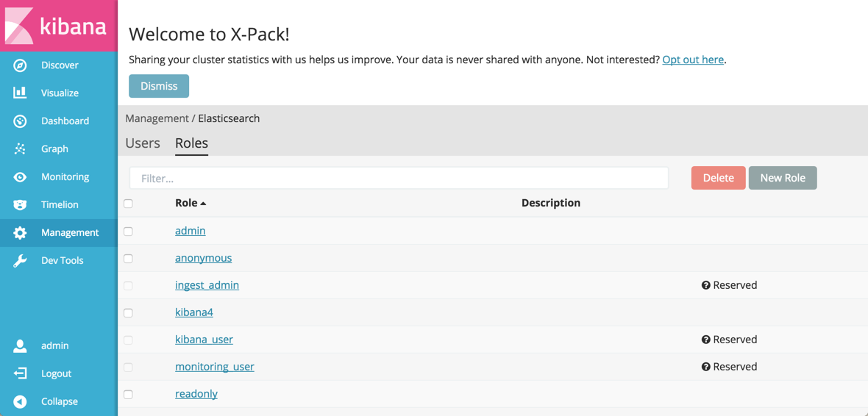
Task: Toggle the select-all roles checkbox
Action: click(x=128, y=204)
